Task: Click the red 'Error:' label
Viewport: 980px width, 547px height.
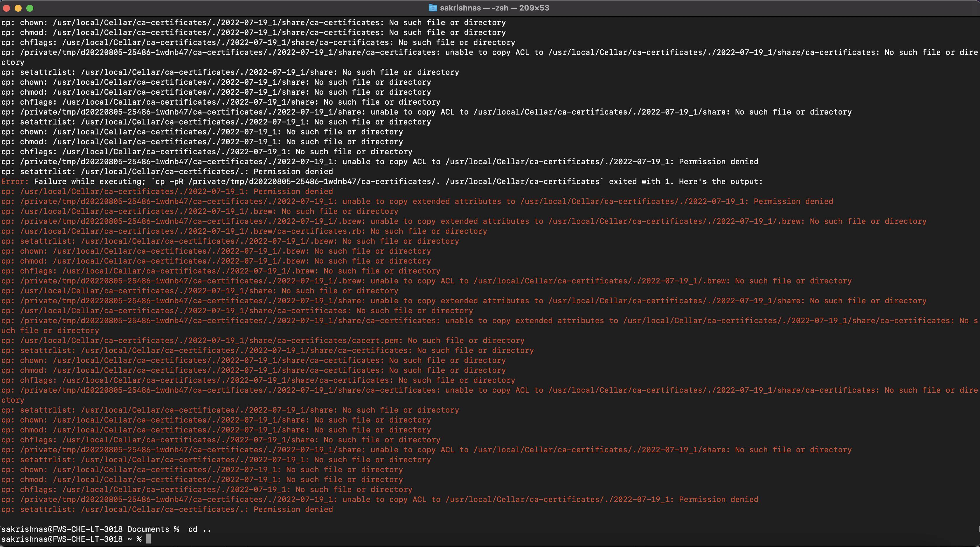Action: point(15,181)
